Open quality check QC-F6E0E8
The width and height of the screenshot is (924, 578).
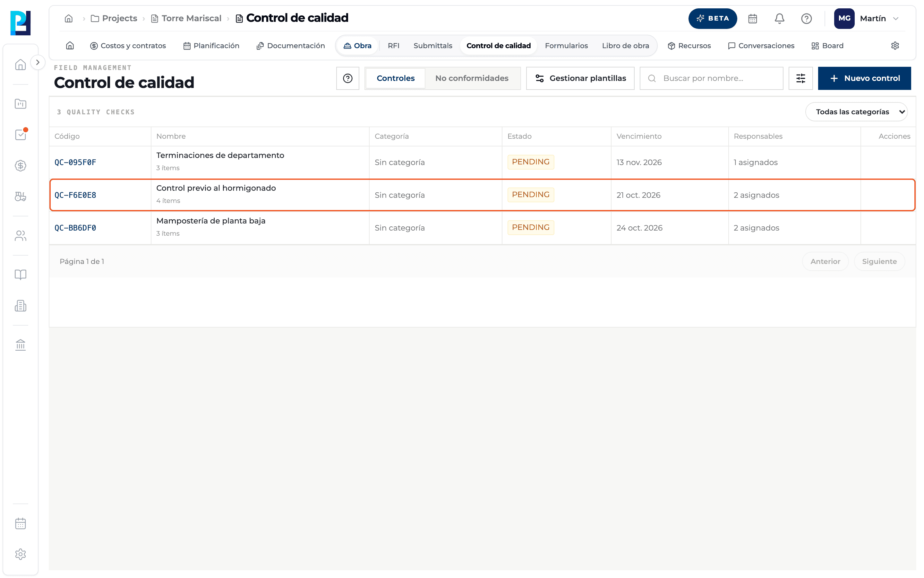(482, 195)
